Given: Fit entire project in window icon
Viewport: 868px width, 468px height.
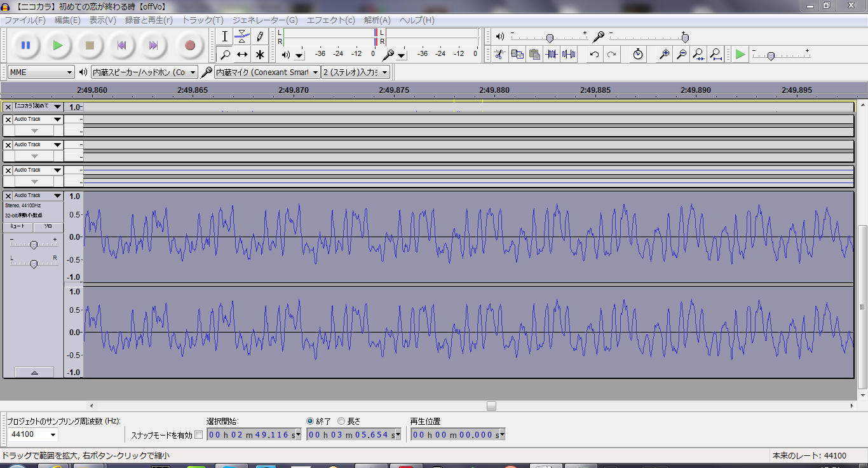Looking at the screenshot, I should [715, 54].
